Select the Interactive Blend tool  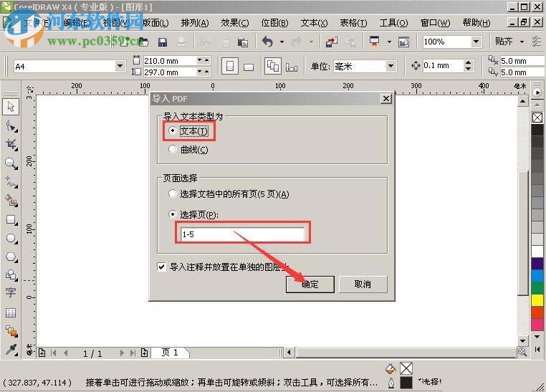coord(11,331)
